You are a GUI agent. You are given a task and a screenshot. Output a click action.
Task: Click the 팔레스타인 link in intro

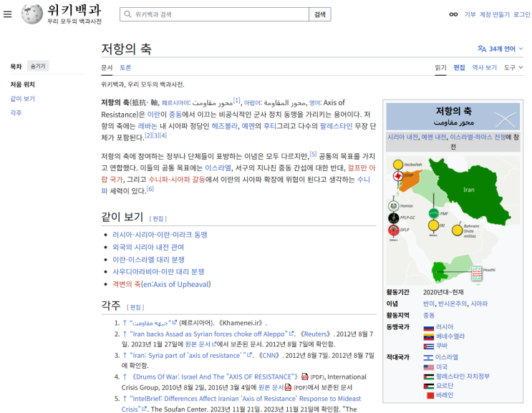point(337,126)
